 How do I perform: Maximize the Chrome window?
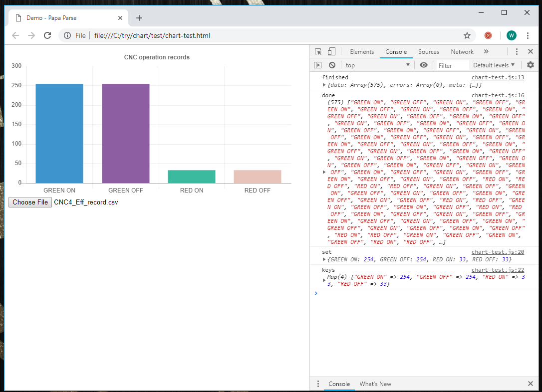504,12
